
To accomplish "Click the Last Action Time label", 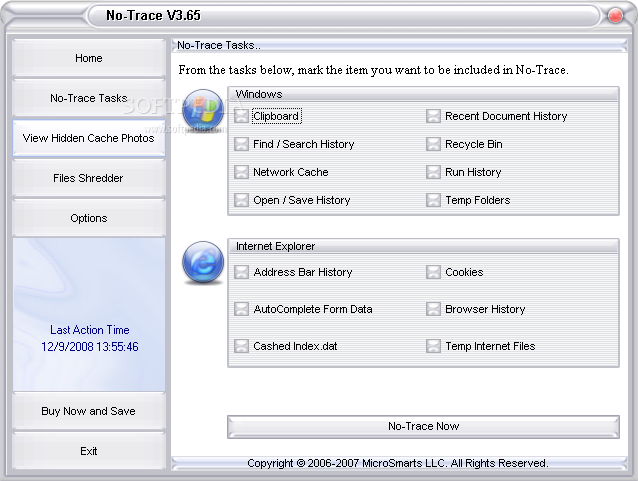I will coord(90,330).
